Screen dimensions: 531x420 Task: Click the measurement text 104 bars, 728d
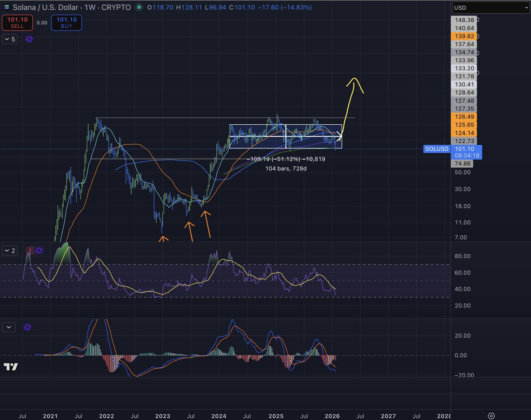[x=285, y=168]
